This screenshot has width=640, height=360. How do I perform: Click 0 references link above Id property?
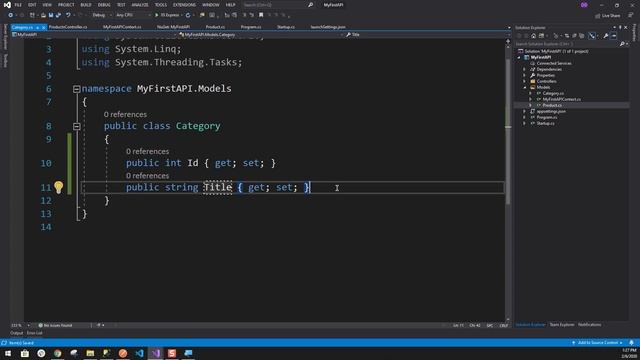[x=147, y=151]
